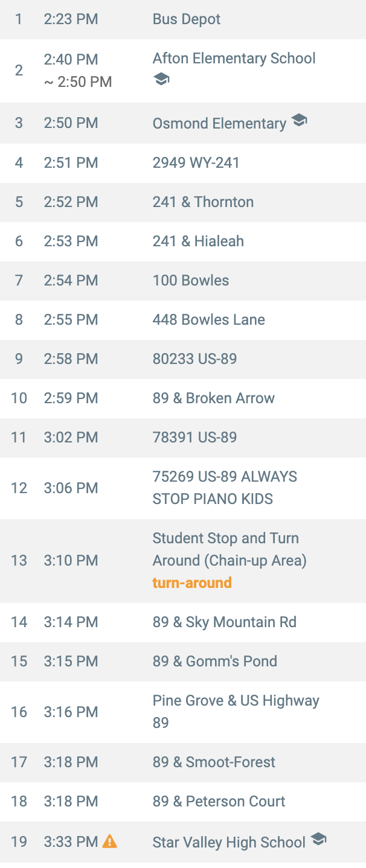Open stop 9 at 80233 US-89
Image resolution: width=366 pixels, height=868 pixels.
coord(183,359)
